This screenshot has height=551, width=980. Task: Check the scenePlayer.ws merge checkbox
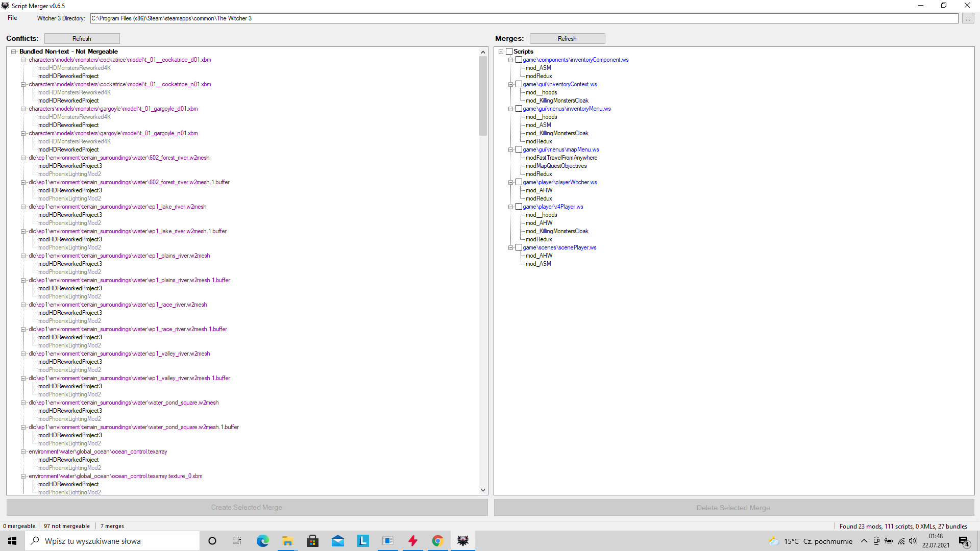519,247
